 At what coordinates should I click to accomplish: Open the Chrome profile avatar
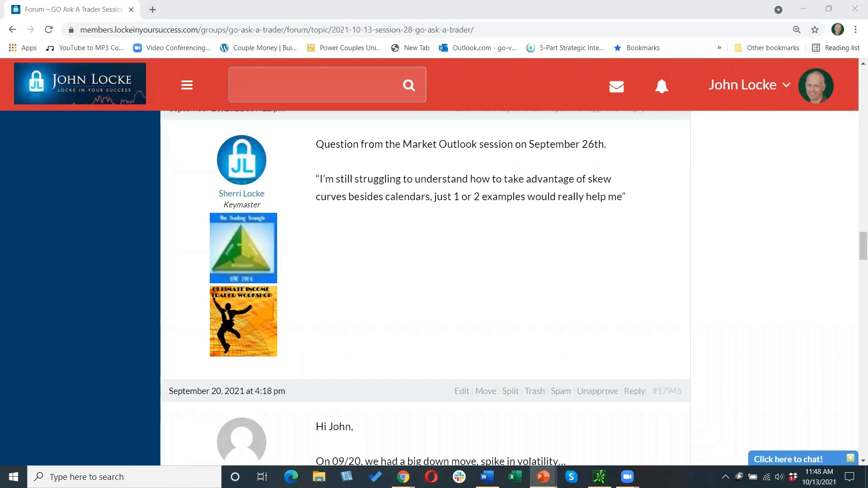click(838, 30)
